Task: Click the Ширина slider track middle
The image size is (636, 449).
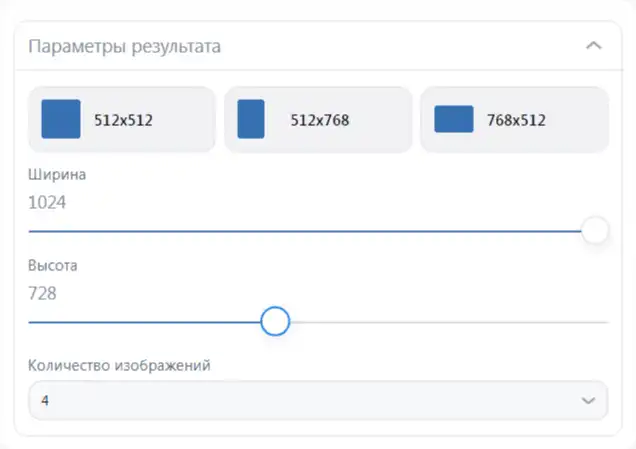Action: click(x=305, y=231)
